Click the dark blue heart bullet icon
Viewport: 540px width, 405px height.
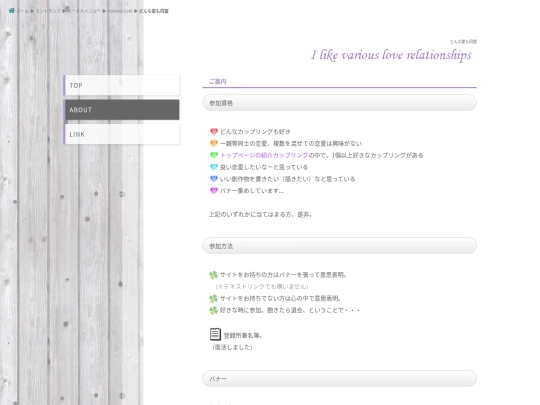pyautogui.click(x=214, y=179)
